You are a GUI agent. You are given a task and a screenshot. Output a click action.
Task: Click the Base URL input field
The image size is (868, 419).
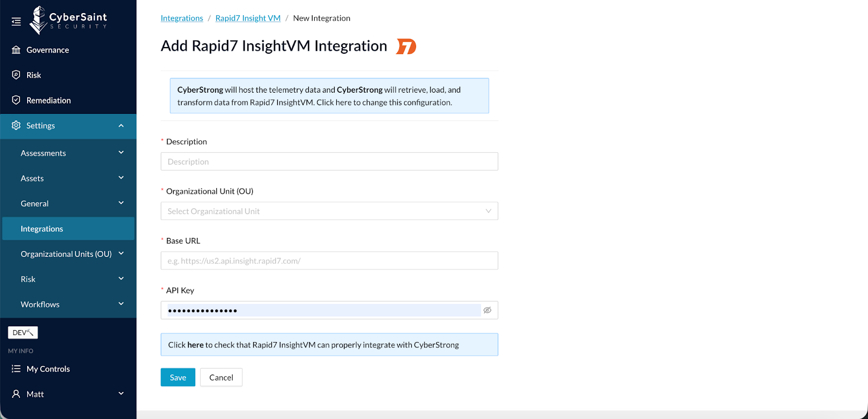pos(329,261)
